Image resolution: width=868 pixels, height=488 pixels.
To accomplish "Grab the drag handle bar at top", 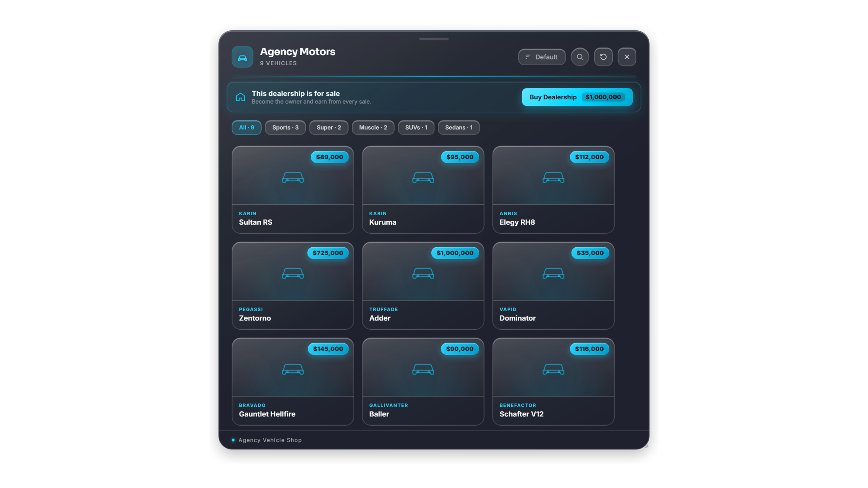I will coord(434,39).
